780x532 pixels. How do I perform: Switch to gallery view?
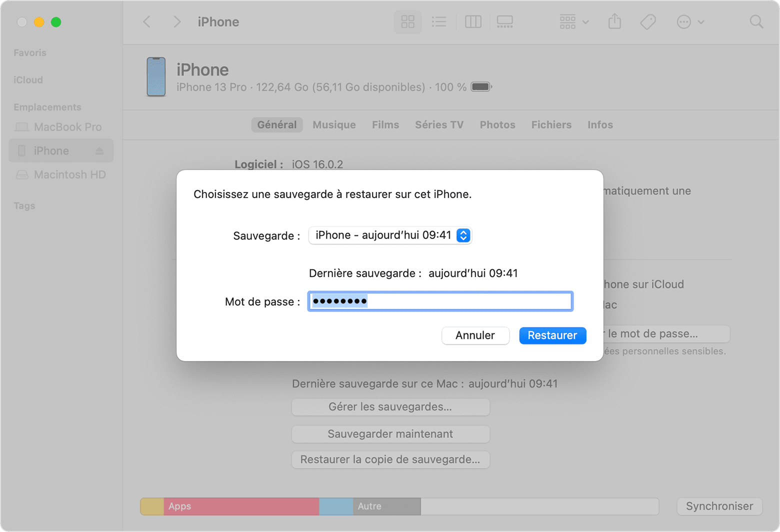[504, 21]
